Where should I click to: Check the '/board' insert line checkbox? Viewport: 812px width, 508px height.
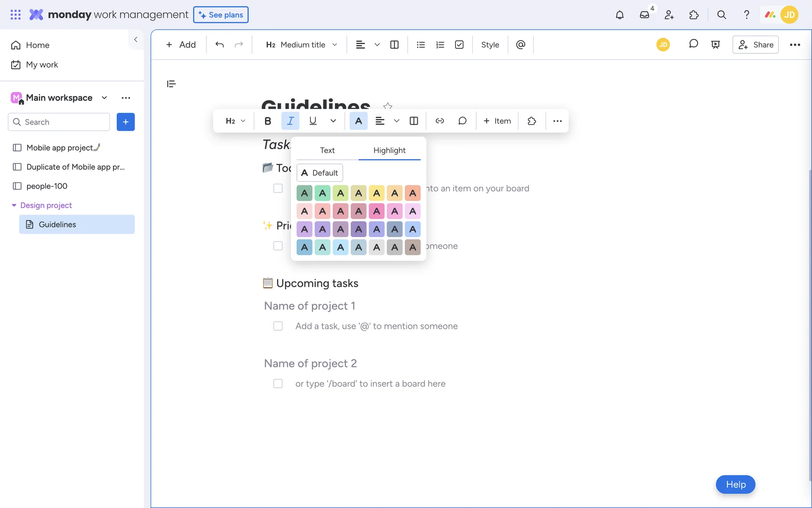278,384
